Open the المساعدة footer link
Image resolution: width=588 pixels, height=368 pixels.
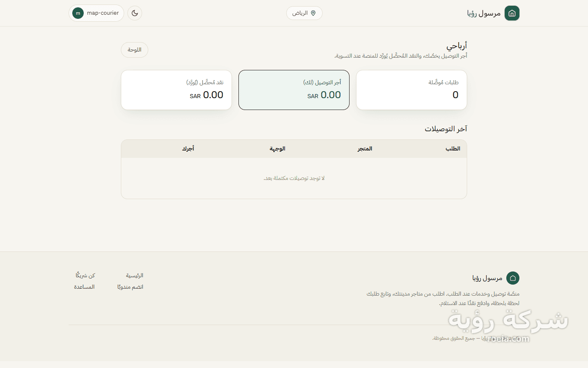[x=84, y=287]
